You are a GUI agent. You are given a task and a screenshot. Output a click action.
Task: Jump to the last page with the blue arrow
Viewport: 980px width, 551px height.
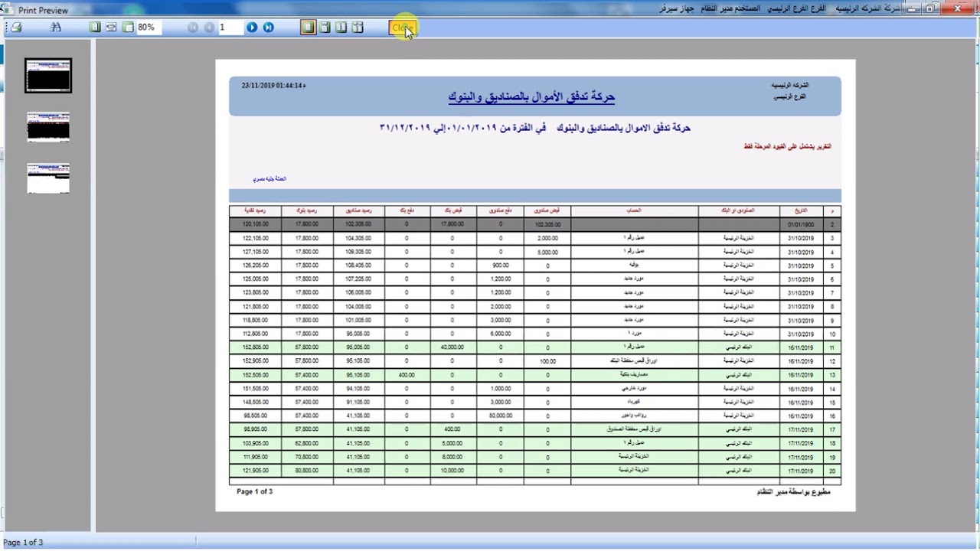[x=269, y=28]
